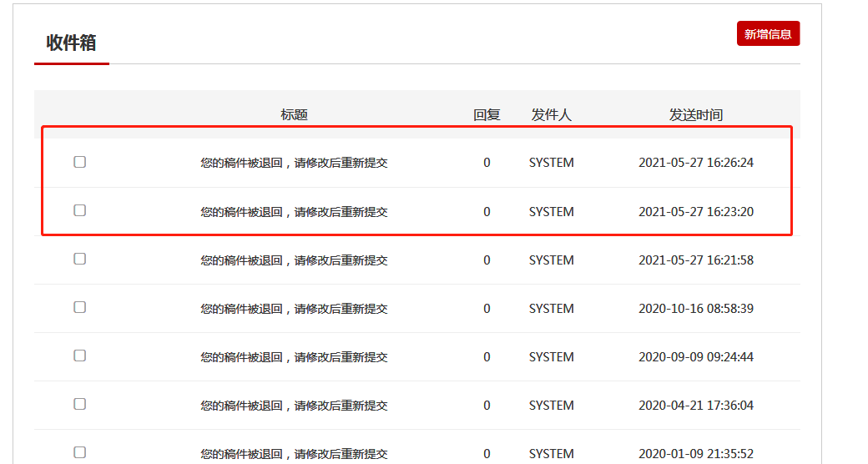Open the message title sent at 16:21:58
Image resolution: width=868 pixels, height=464 pixels.
click(294, 260)
